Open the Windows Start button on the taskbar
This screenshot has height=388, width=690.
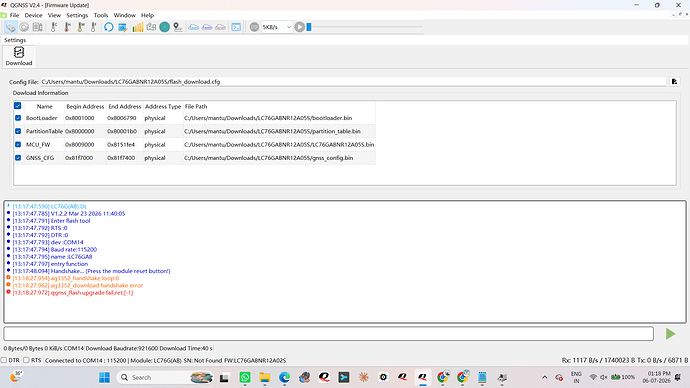click(104, 377)
